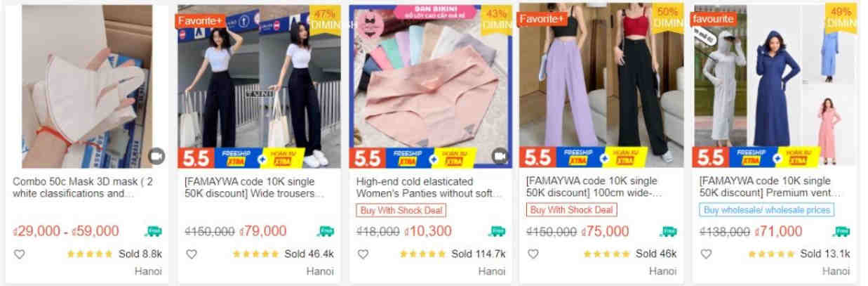The width and height of the screenshot is (868, 286).
Task: Favorite the women's panties via heart icon
Action: point(363,254)
